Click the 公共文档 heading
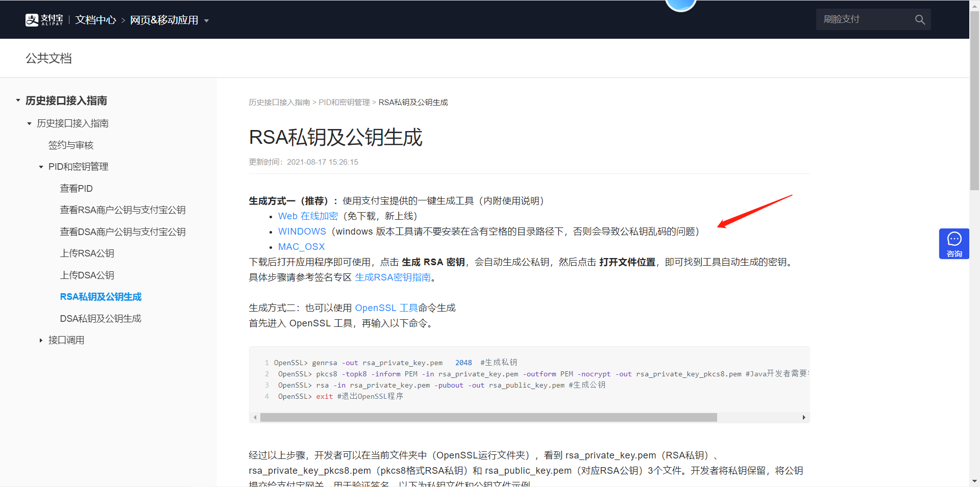The image size is (980, 487). point(48,58)
